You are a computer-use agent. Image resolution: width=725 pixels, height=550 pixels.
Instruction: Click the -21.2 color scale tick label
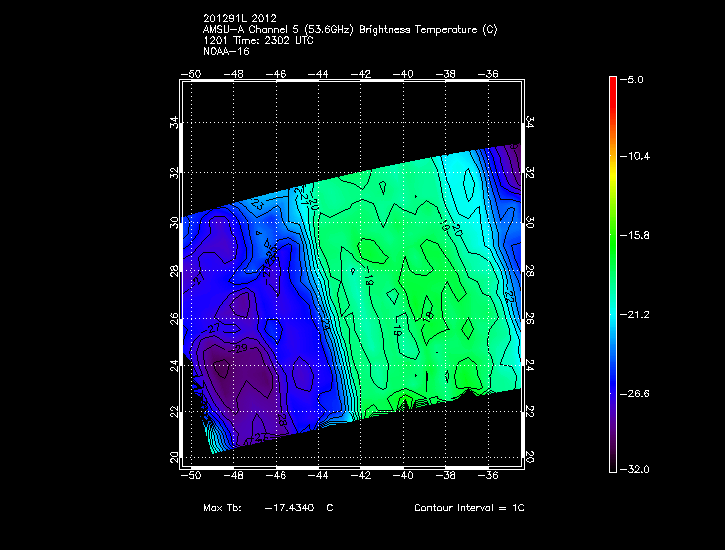[640, 314]
